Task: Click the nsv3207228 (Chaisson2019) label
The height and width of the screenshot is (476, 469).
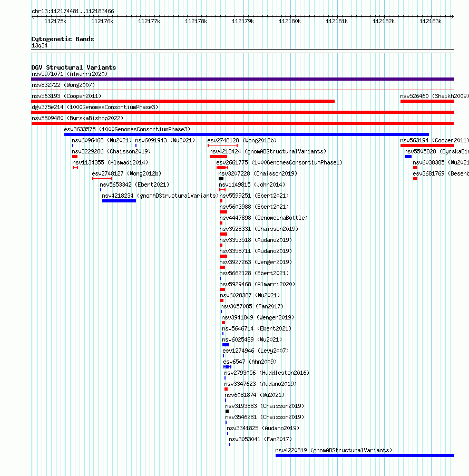Action: click(x=258, y=173)
